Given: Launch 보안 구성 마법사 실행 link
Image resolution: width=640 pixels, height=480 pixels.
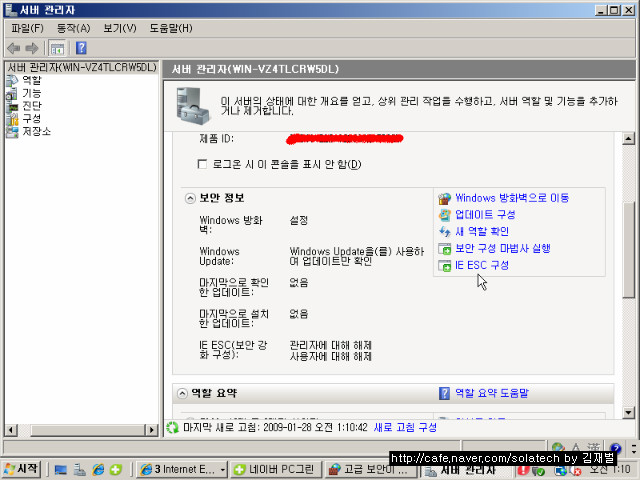Looking at the screenshot, I should [502, 248].
